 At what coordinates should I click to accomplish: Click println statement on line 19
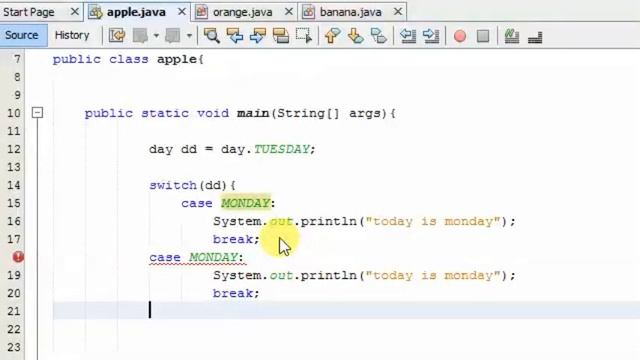[x=364, y=275]
